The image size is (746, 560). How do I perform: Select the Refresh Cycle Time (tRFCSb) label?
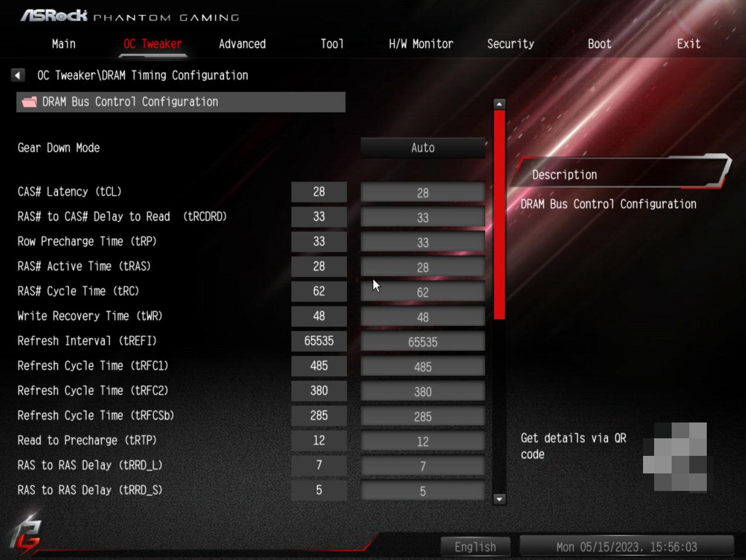click(96, 415)
